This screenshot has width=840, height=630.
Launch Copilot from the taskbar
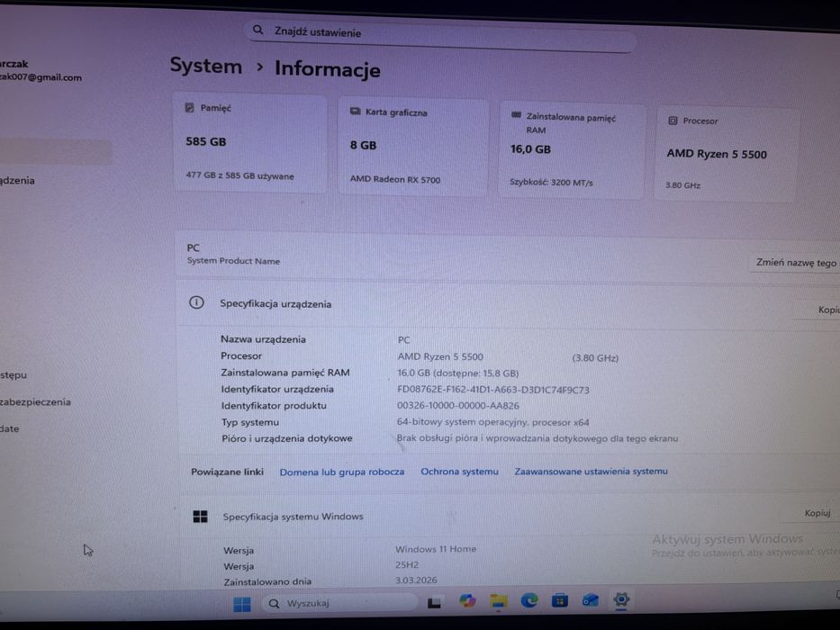tap(467, 601)
